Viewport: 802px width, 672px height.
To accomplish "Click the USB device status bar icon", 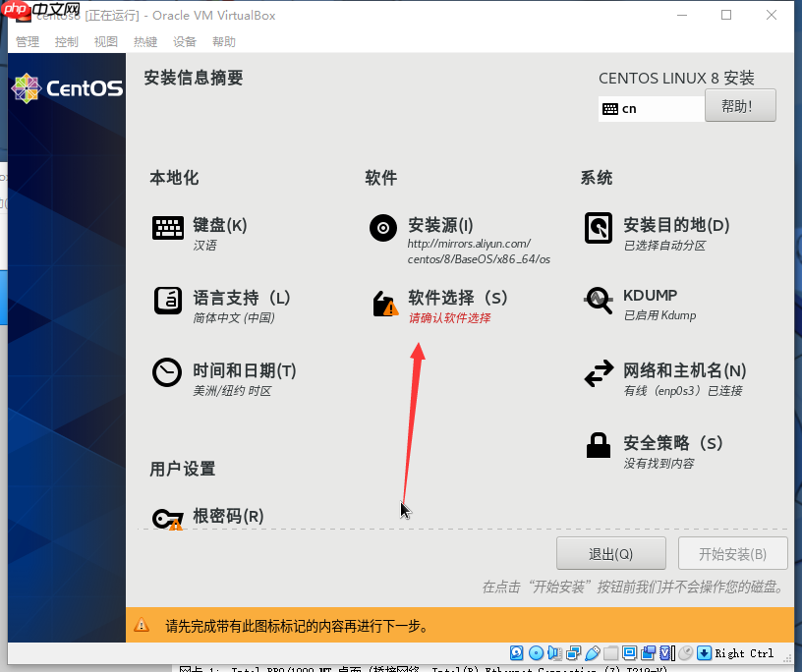I will [x=590, y=652].
